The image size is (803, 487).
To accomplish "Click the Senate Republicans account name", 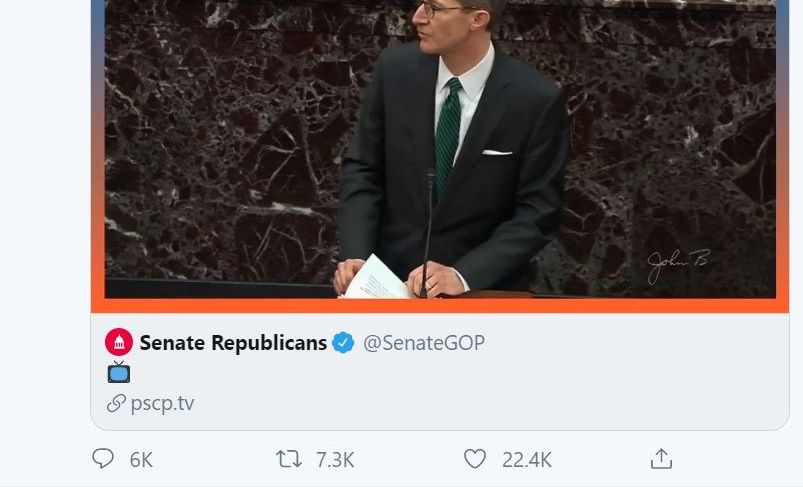I will point(233,343).
